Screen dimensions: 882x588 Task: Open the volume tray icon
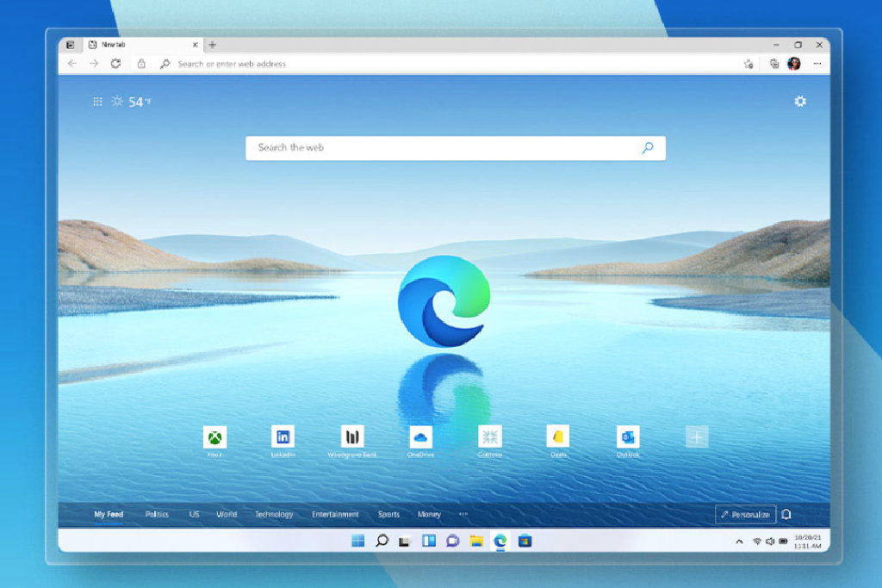(x=770, y=542)
